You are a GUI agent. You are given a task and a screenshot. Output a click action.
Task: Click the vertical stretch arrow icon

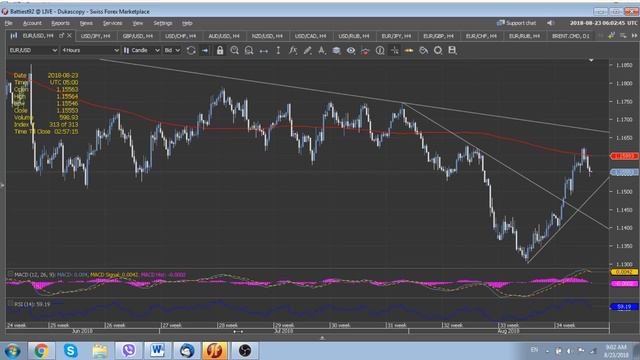278,50
